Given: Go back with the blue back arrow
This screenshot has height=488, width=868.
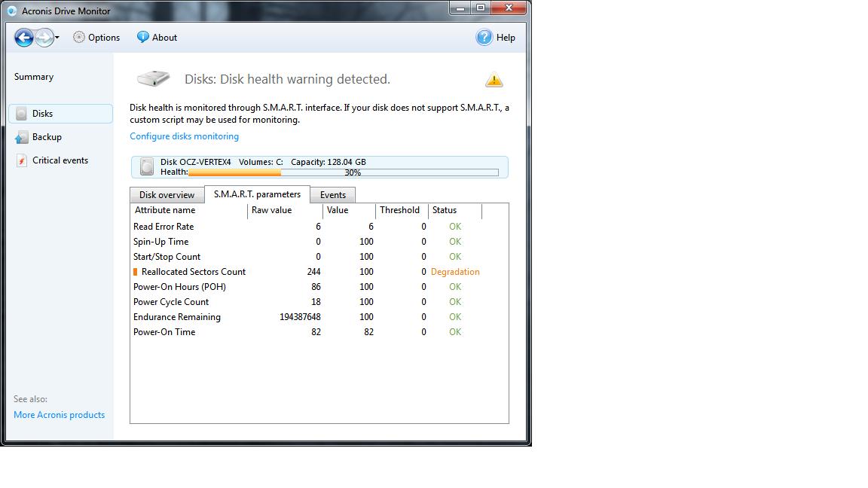Looking at the screenshot, I should pos(24,38).
